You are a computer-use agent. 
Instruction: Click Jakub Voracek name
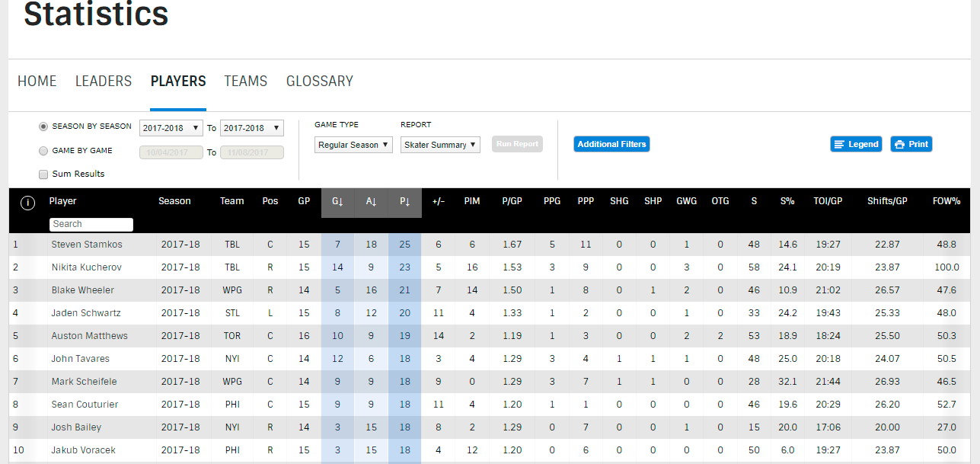point(83,450)
